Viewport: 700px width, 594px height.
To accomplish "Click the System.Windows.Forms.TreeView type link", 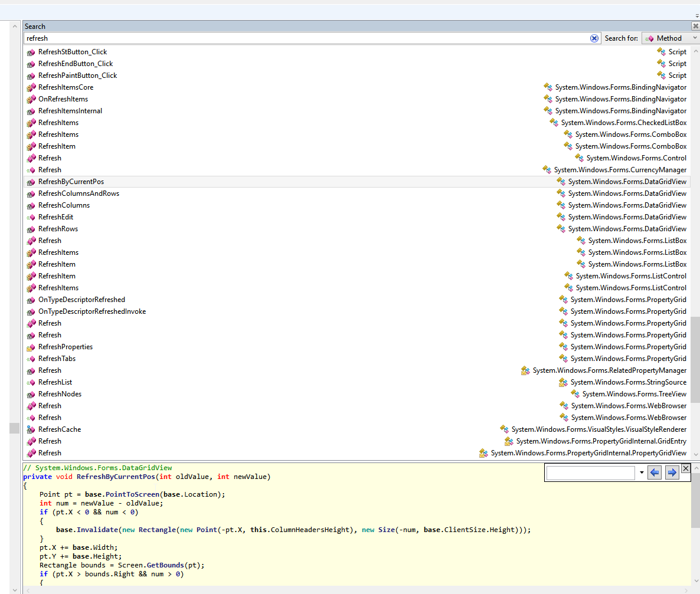I will click(634, 394).
